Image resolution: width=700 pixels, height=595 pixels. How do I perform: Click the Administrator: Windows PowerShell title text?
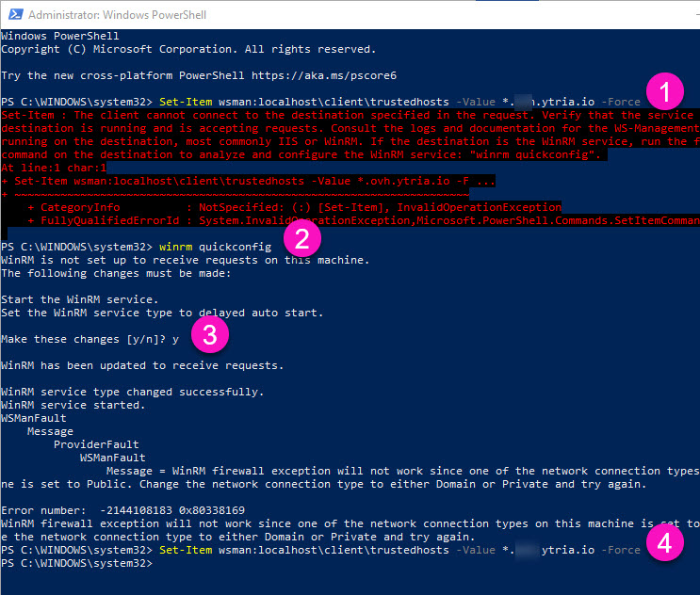click(x=118, y=15)
